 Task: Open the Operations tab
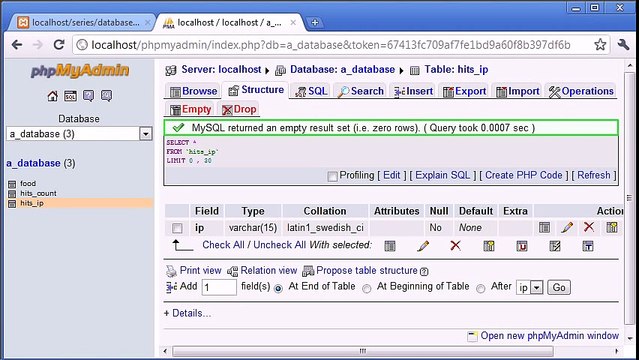581,91
